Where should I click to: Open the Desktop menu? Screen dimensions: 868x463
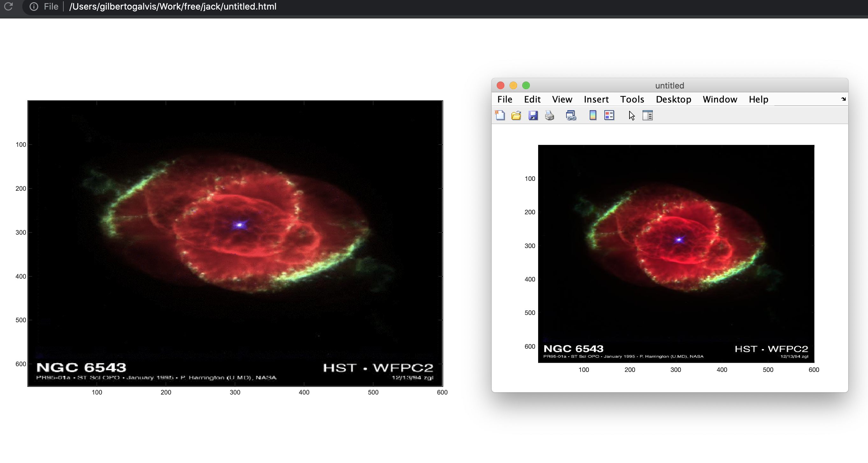pyautogui.click(x=673, y=99)
